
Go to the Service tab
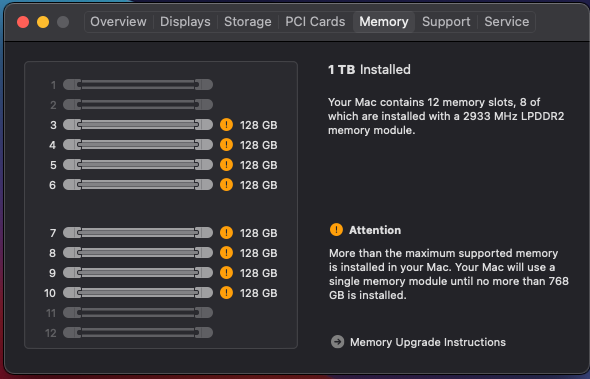(x=506, y=22)
